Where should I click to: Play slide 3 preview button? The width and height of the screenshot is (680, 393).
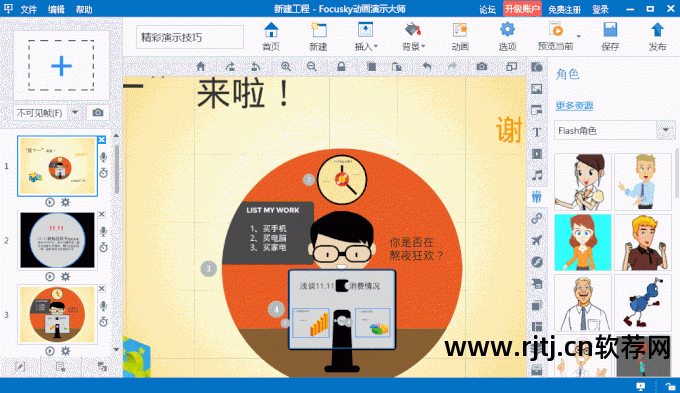click(x=50, y=350)
